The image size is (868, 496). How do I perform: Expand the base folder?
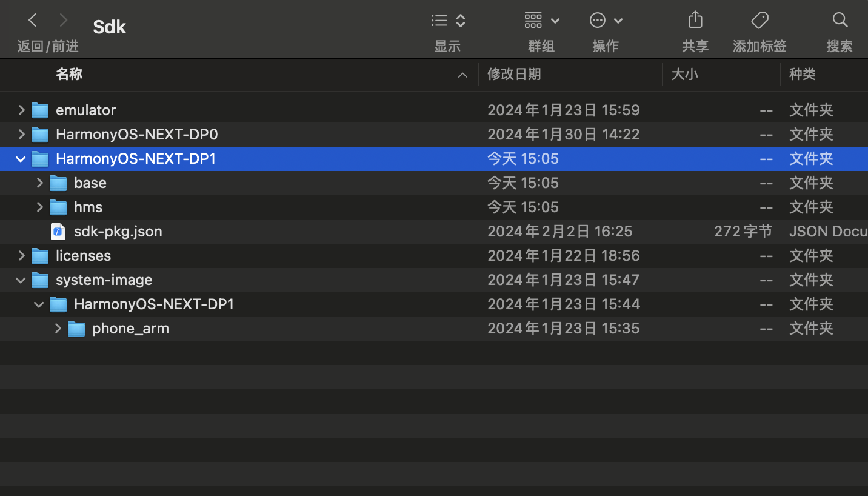pos(39,183)
